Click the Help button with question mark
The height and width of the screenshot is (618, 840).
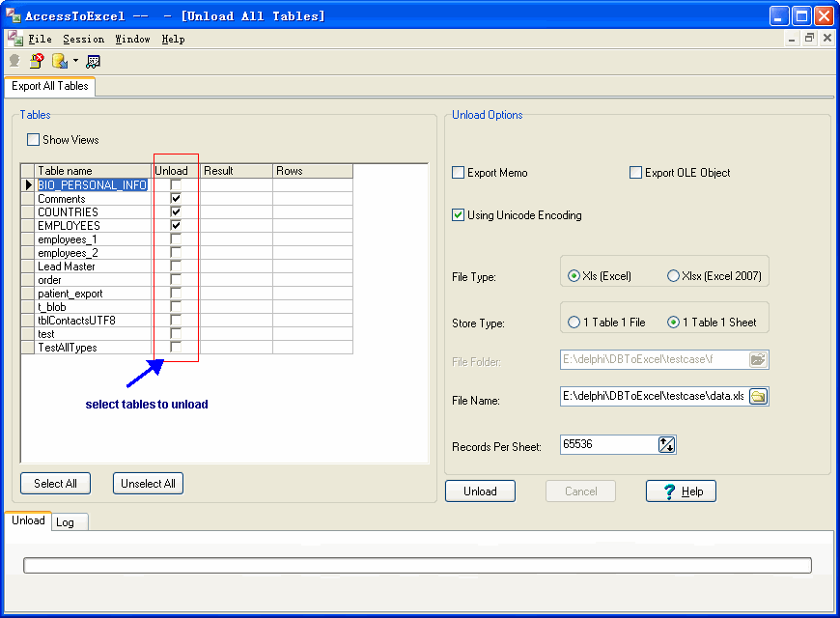click(681, 491)
